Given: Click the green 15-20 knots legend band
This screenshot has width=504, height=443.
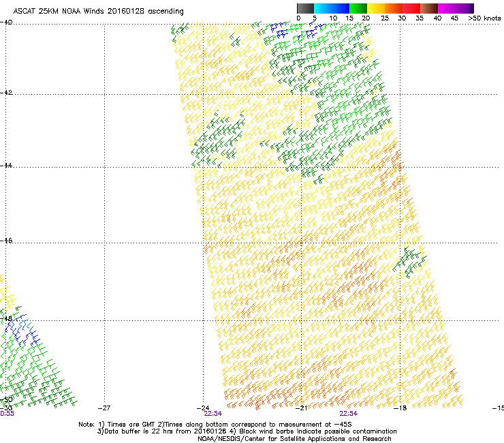Looking at the screenshot, I should click(358, 8).
